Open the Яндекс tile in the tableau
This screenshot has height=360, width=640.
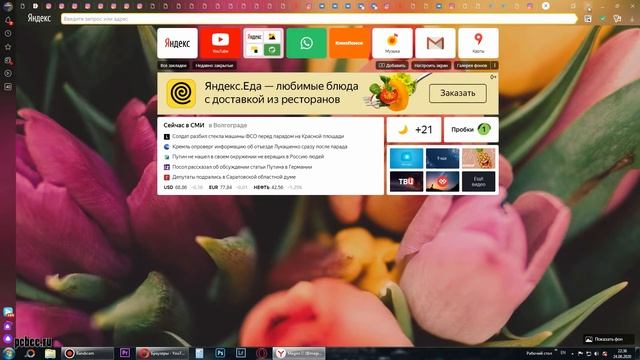click(177, 43)
